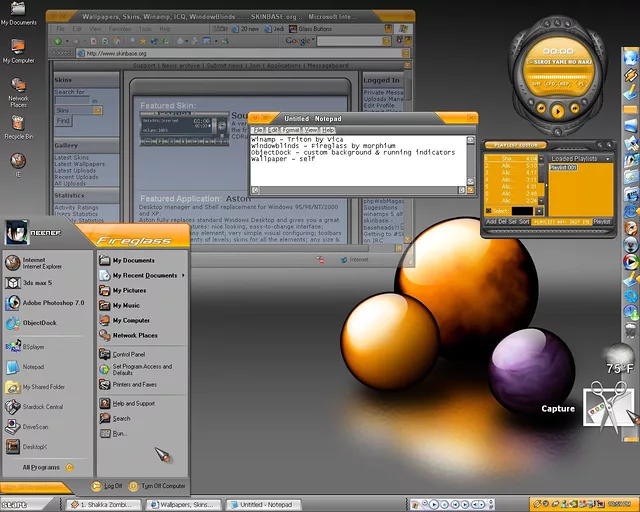
Task: Expand My Recent Documents submenu
Action: [143, 275]
